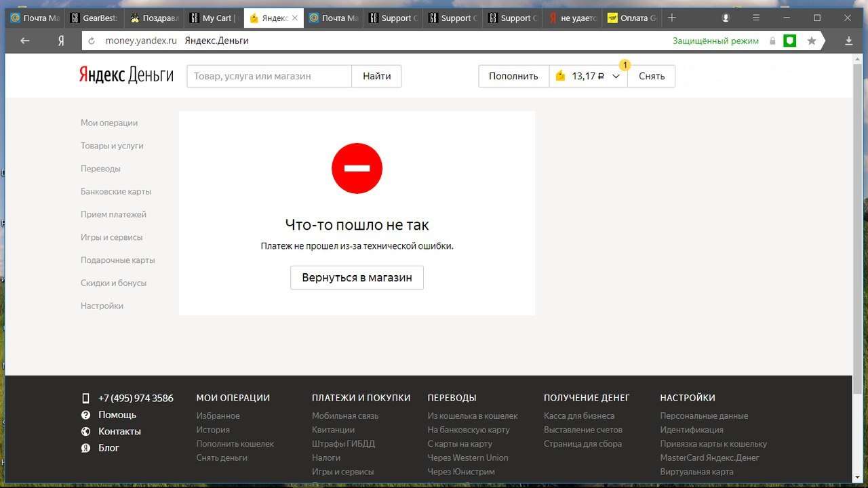The width and height of the screenshot is (868, 488).
Task: Switch to the GearBest tab
Action: pyautogui.click(x=95, y=18)
